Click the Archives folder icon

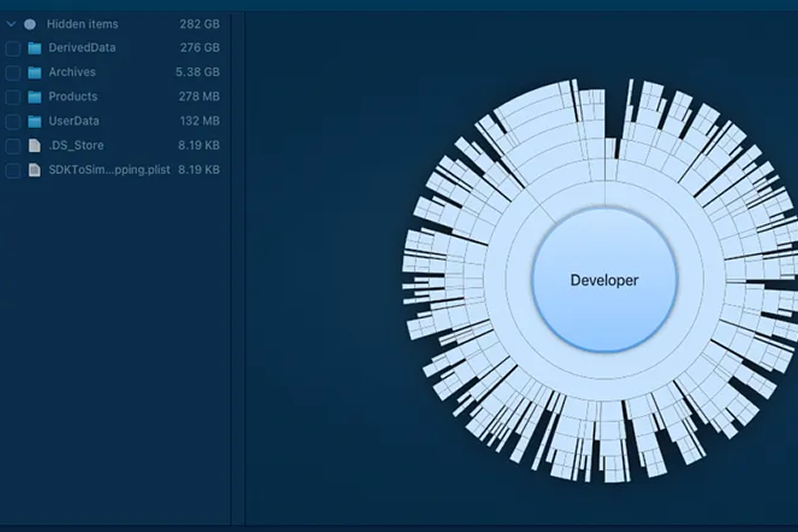pos(35,73)
